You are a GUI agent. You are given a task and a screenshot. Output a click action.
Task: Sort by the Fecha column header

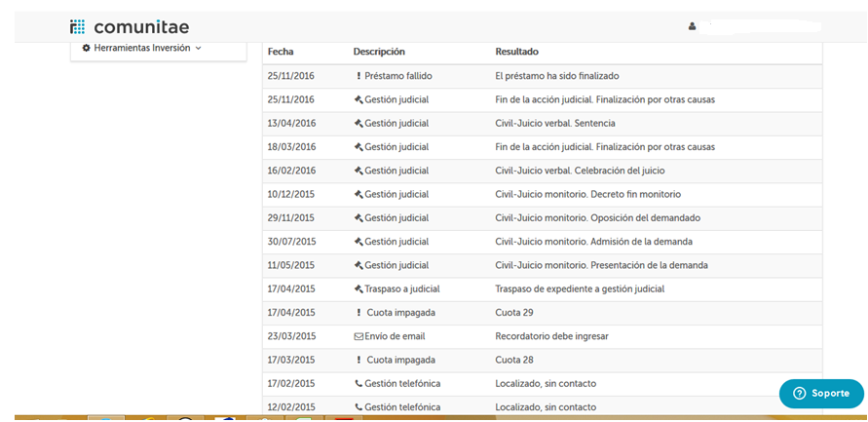pos(281,52)
